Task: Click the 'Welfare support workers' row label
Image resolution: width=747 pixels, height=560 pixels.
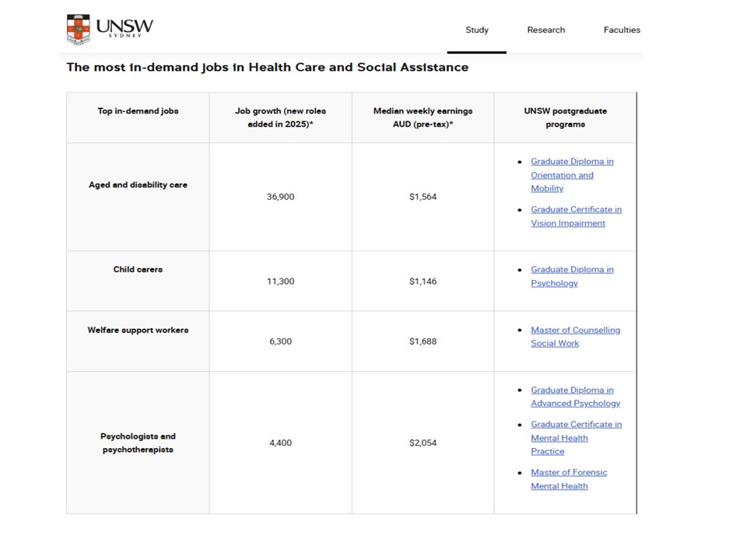Action: tap(138, 331)
